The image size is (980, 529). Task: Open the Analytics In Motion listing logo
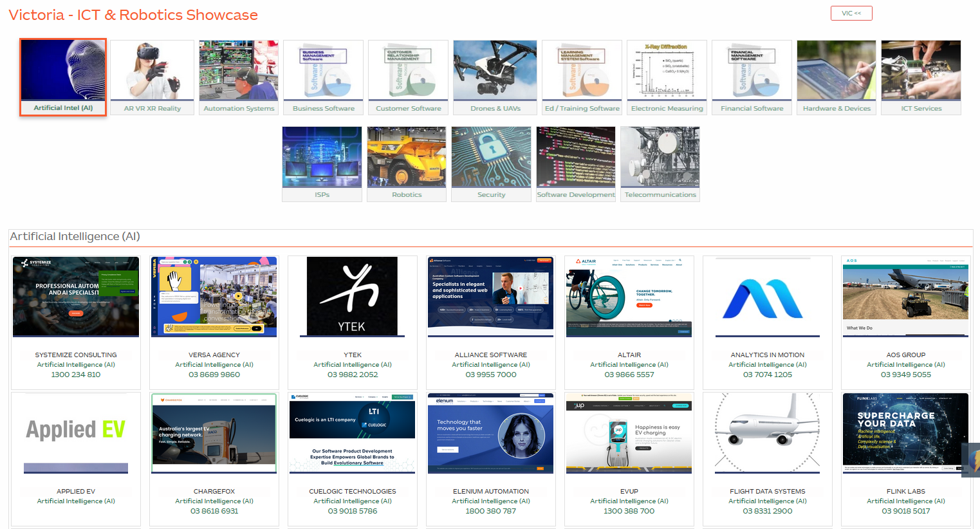coord(767,297)
